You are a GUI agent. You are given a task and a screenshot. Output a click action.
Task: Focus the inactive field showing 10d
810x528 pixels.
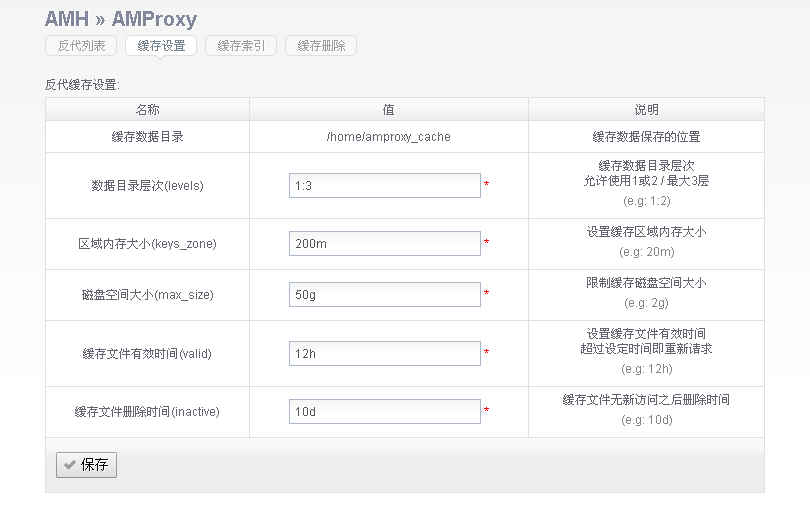[385, 411]
